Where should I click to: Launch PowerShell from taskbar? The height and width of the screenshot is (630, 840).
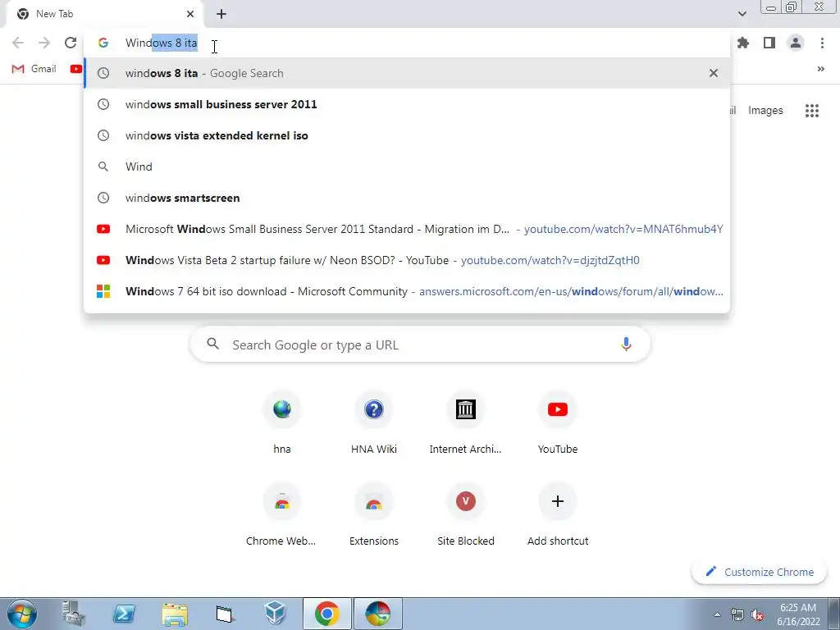[124, 614]
